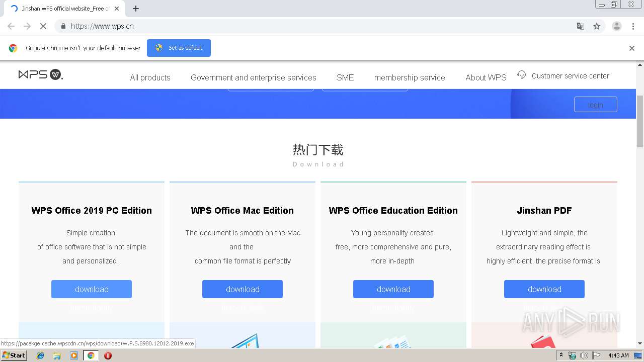Click the browser forward arrow
644x362 pixels.
coord(27,26)
